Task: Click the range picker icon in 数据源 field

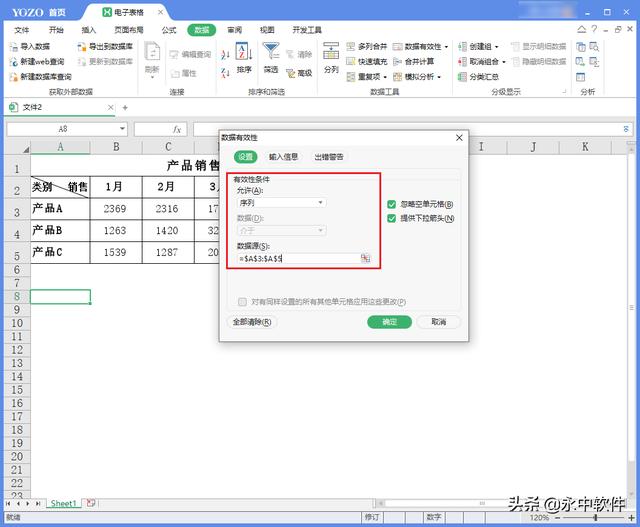Action: [x=366, y=258]
